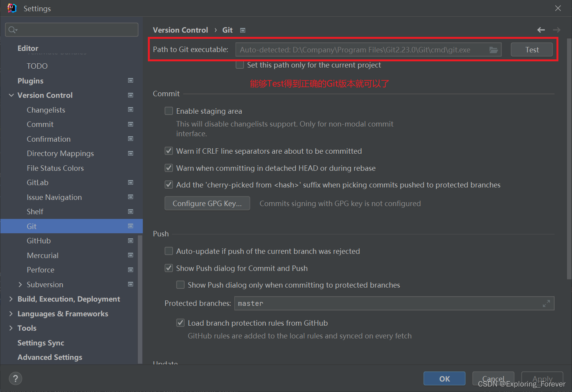Click expand icon in Protected branches field

(x=546, y=304)
